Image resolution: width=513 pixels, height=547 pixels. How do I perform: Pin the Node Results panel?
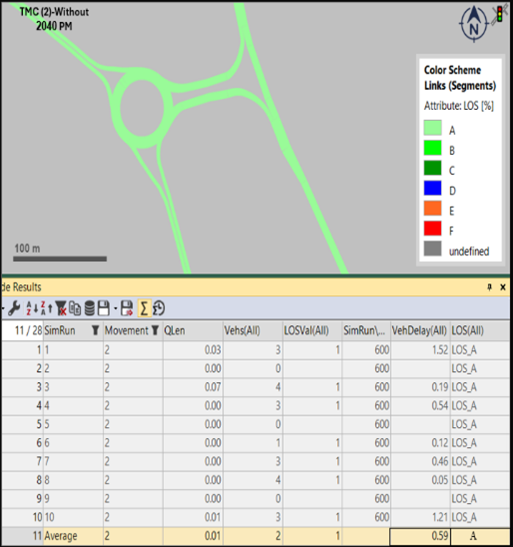click(x=489, y=287)
